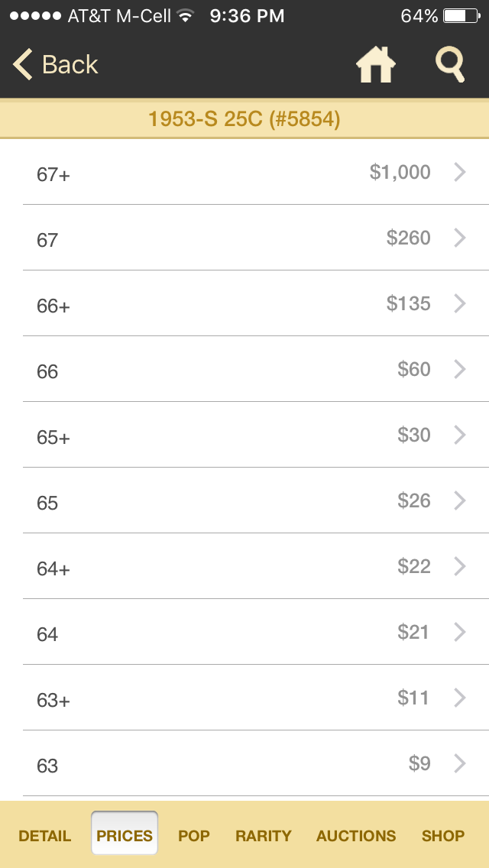The width and height of the screenshot is (489, 868).
Task: Open the POP tab
Action: coord(194,835)
